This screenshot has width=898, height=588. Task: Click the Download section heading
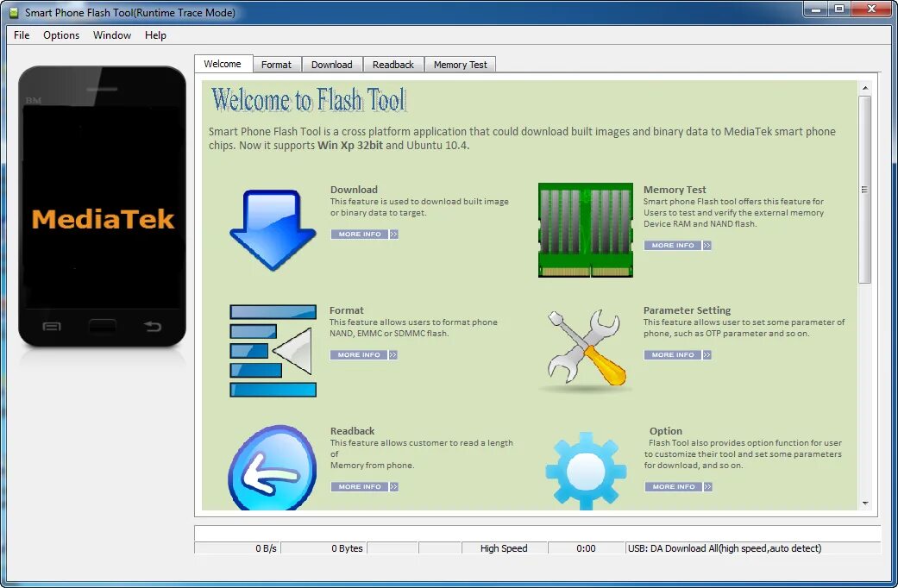(x=354, y=190)
